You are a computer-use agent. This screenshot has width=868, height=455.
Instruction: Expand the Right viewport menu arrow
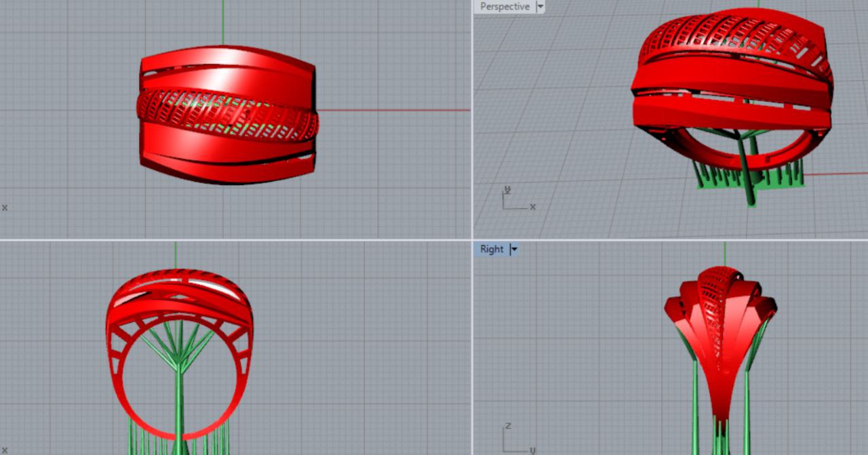(x=514, y=249)
